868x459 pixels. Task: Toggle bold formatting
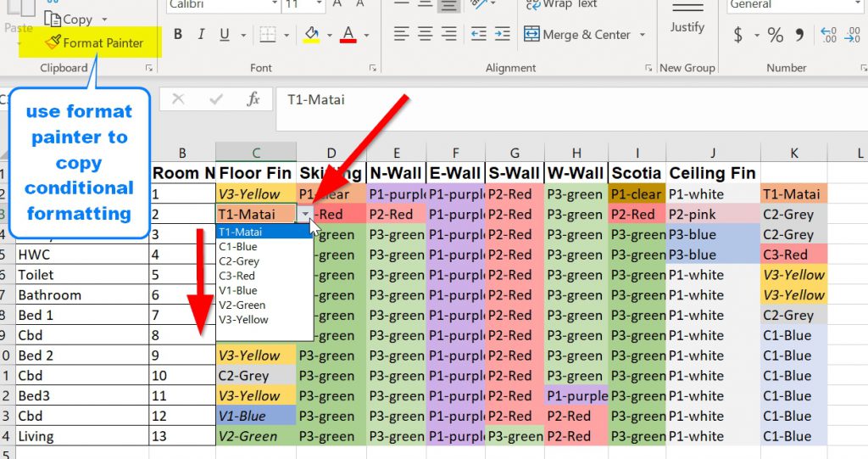[x=178, y=35]
